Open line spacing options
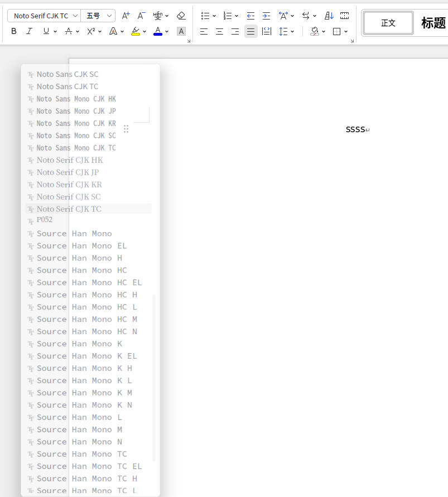Image resolution: width=448 pixels, height=497 pixels. point(283,31)
